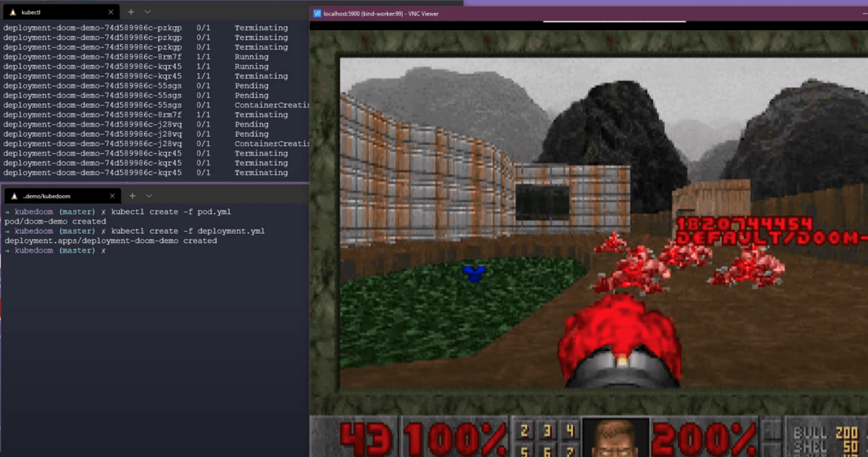Screen dimensions: 868x457
Task: Click the red 1820744454 label above the demons
Action: [x=744, y=224]
